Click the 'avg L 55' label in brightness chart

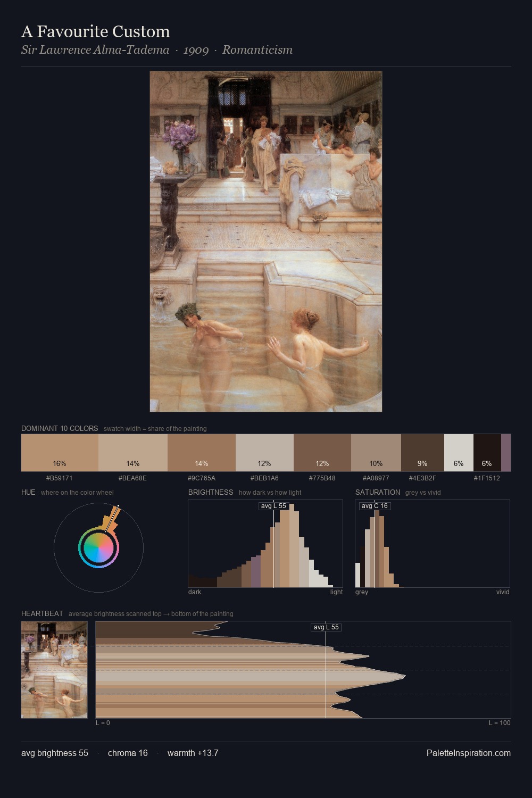coord(273,506)
